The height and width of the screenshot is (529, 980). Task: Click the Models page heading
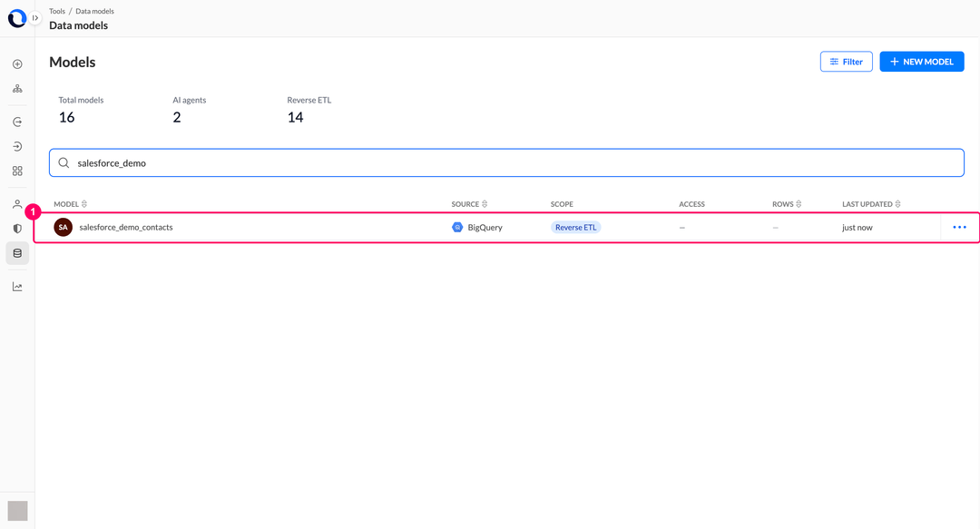click(73, 62)
